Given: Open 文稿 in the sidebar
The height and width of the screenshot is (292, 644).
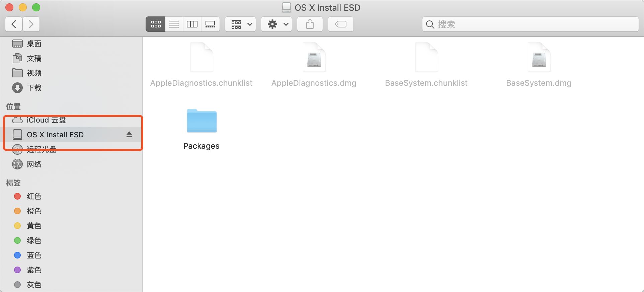Looking at the screenshot, I should pyautogui.click(x=71, y=58).
